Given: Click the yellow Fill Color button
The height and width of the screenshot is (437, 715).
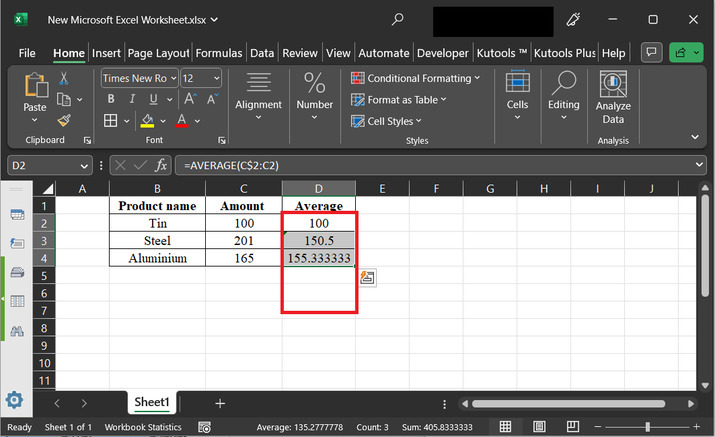Looking at the screenshot, I should tap(147, 120).
